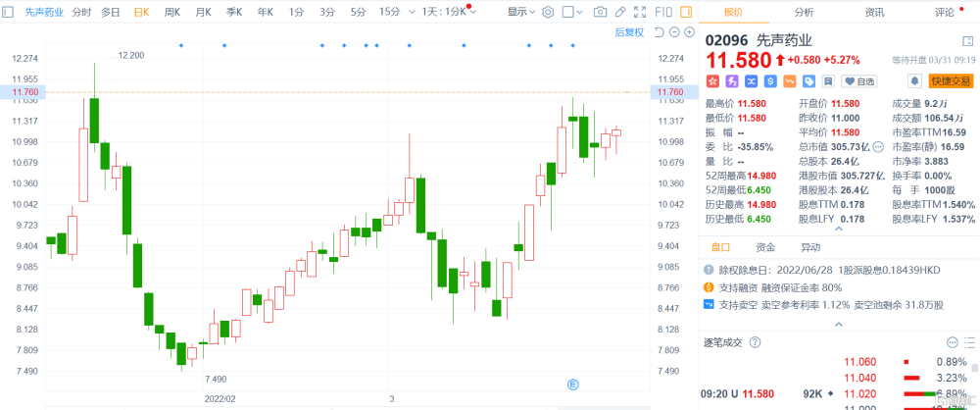Viewport: 980px width, 410px height.
Task: Open the 资讯 tab
Action: click(x=874, y=12)
